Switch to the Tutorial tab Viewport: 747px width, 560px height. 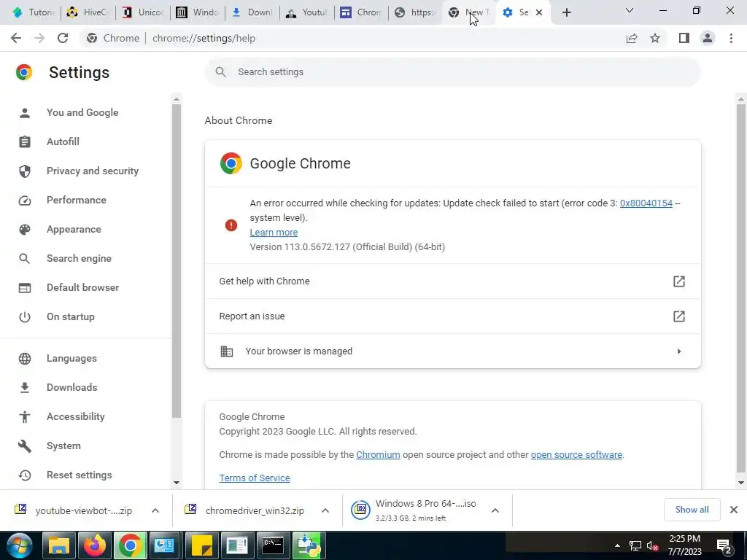(34, 12)
